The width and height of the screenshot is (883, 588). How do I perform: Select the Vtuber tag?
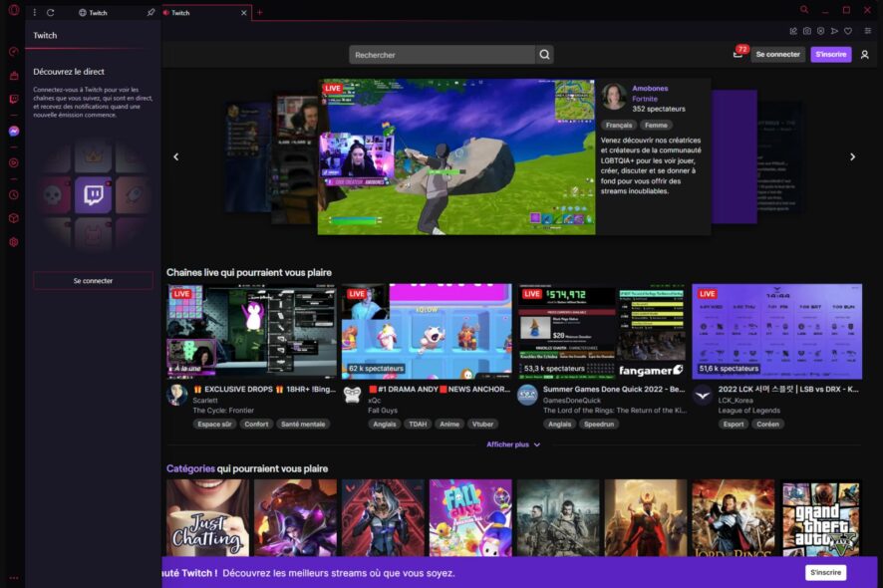tap(482, 425)
